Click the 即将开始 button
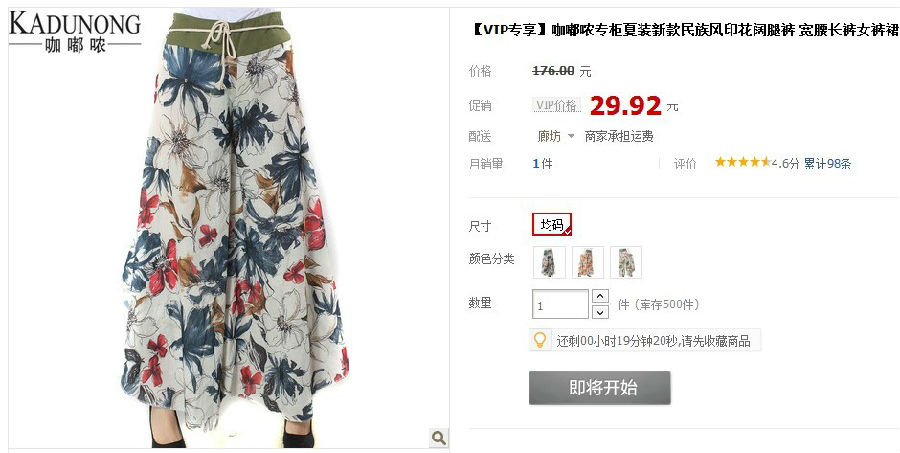 click(x=599, y=388)
